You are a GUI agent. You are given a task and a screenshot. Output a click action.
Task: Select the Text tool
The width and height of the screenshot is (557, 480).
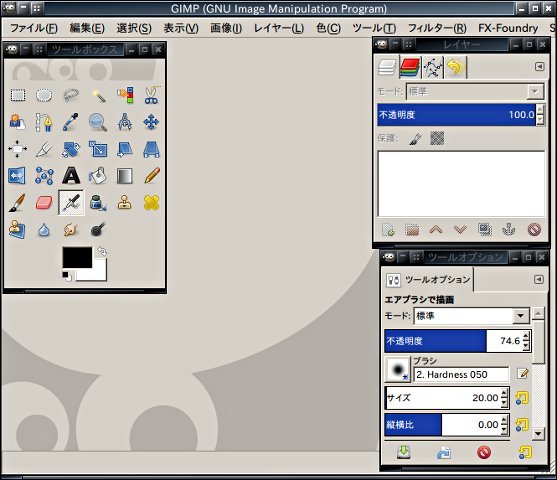click(x=71, y=176)
